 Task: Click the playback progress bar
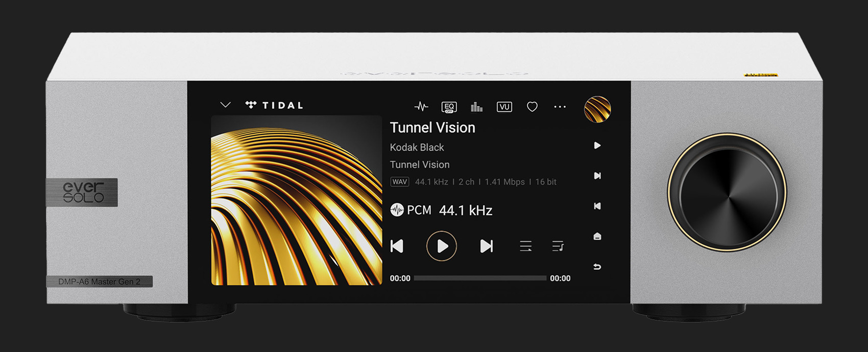pyautogui.click(x=480, y=278)
